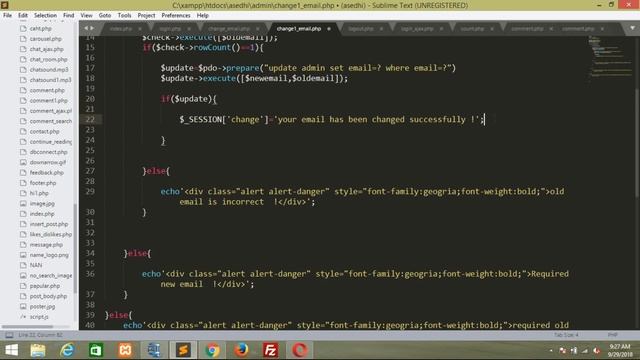Viewport: 640px width, 360px height.
Task: Switch to index.php tab
Action: (121, 29)
